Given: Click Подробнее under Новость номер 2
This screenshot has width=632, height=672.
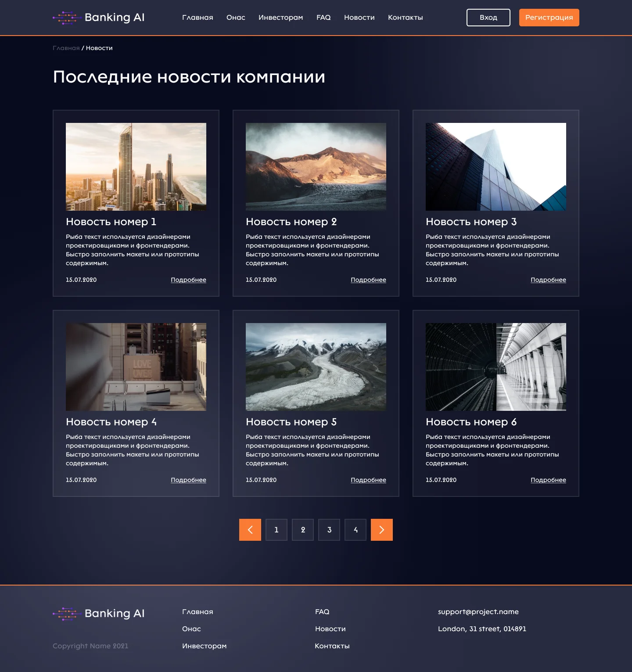Looking at the screenshot, I should coord(368,280).
